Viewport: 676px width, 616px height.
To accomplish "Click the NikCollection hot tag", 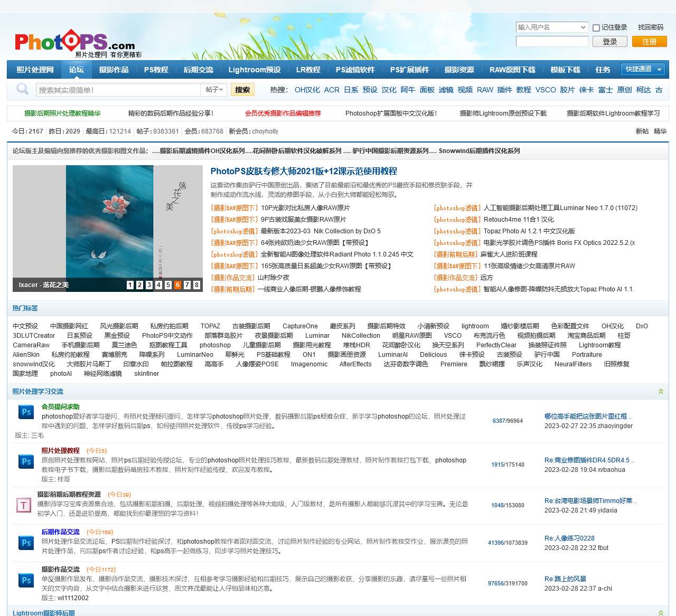I will [361, 336].
